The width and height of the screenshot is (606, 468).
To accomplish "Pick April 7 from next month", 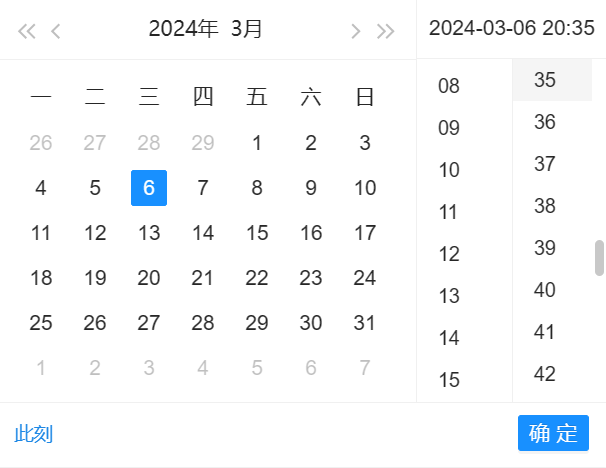I will [365, 368].
